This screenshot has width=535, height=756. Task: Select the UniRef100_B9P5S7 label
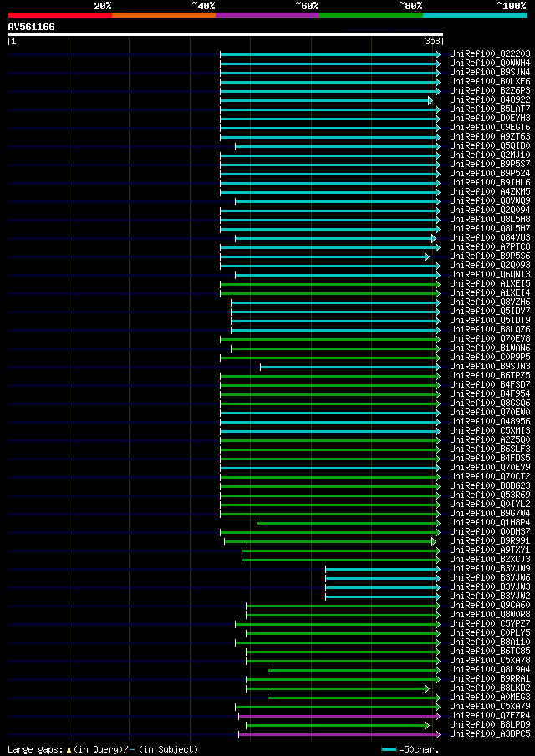point(490,165)
